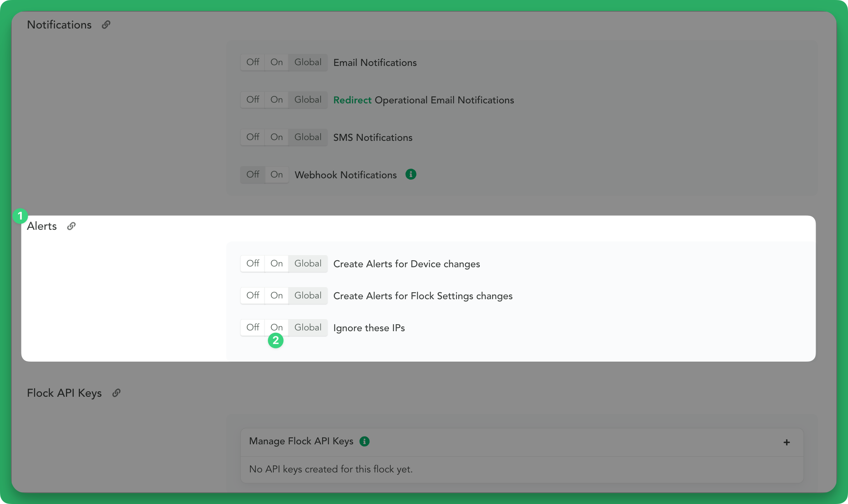This screenshot has width=848, height=504.
Task: Set Email Notifications to On
Action: tap(277, 62)
